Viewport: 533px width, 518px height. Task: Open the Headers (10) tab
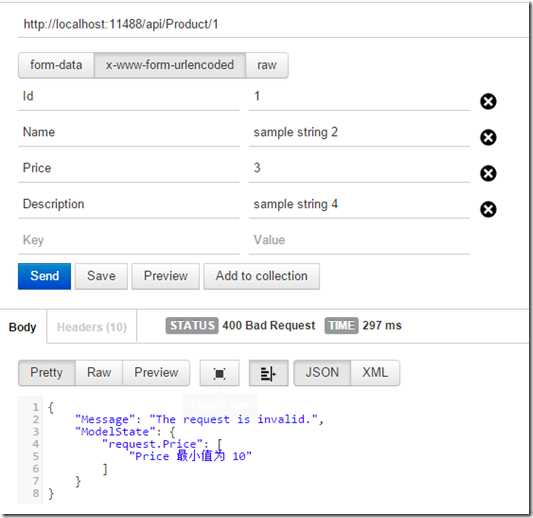click(x=92, y=327)
